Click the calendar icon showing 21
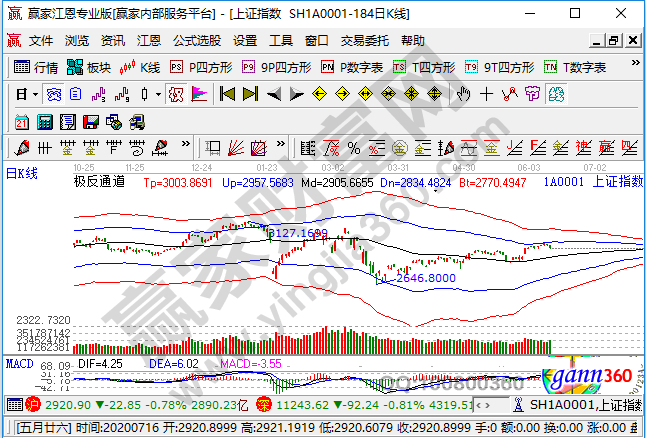This screenshot has height=438, width=646. (21, 121)
